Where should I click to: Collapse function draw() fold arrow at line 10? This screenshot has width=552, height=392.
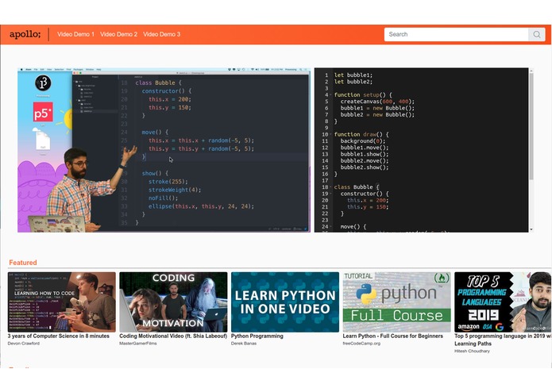tap(330, 134)
